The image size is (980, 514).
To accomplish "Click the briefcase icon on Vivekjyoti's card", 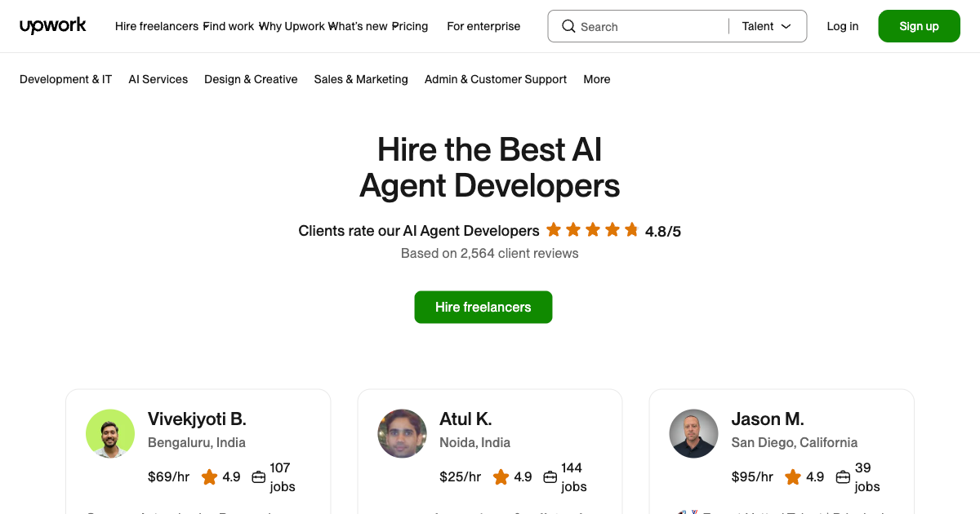I will pyautogui.click(x=258, y=476).
